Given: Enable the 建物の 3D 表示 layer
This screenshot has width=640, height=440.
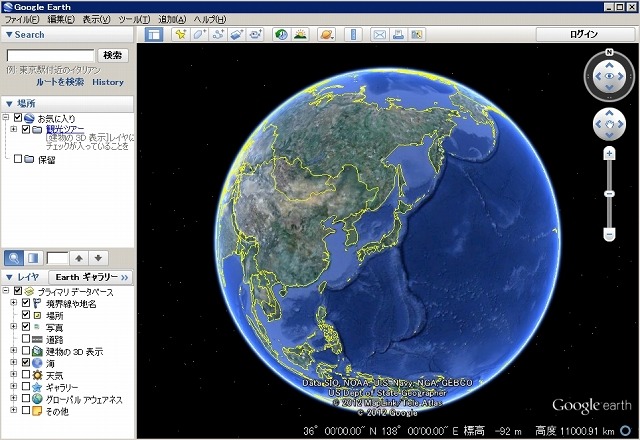Looking at the screenshot, I should coord(26,351).
